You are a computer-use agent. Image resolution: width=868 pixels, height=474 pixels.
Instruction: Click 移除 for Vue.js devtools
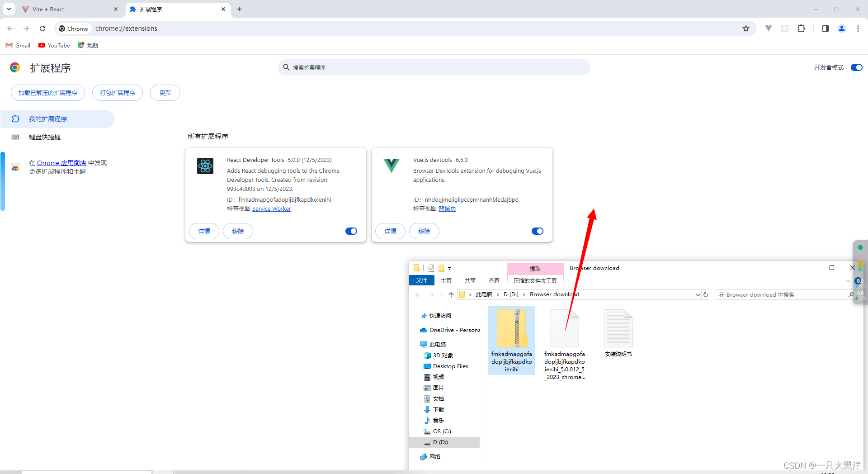[x=424, y=231]
